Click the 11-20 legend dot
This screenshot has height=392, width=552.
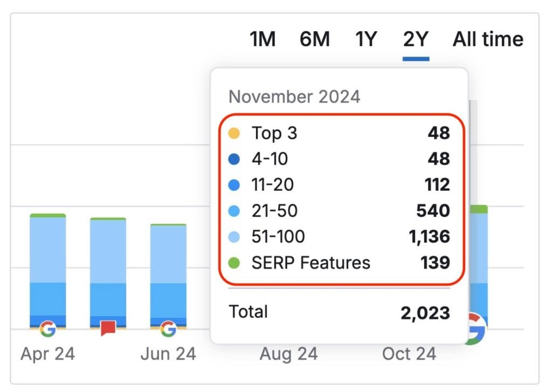[x=234, y=185]
